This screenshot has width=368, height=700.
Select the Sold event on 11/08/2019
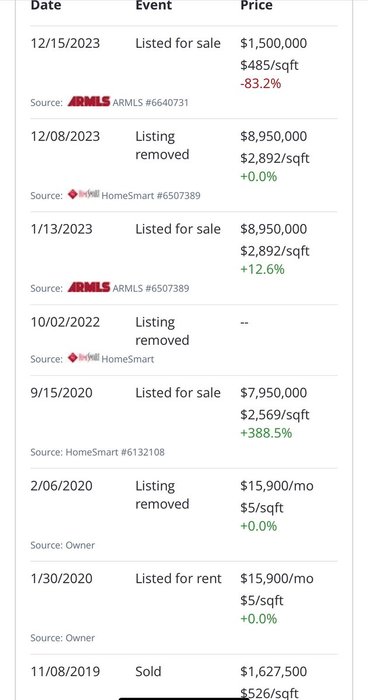click(x=148, y=671)
